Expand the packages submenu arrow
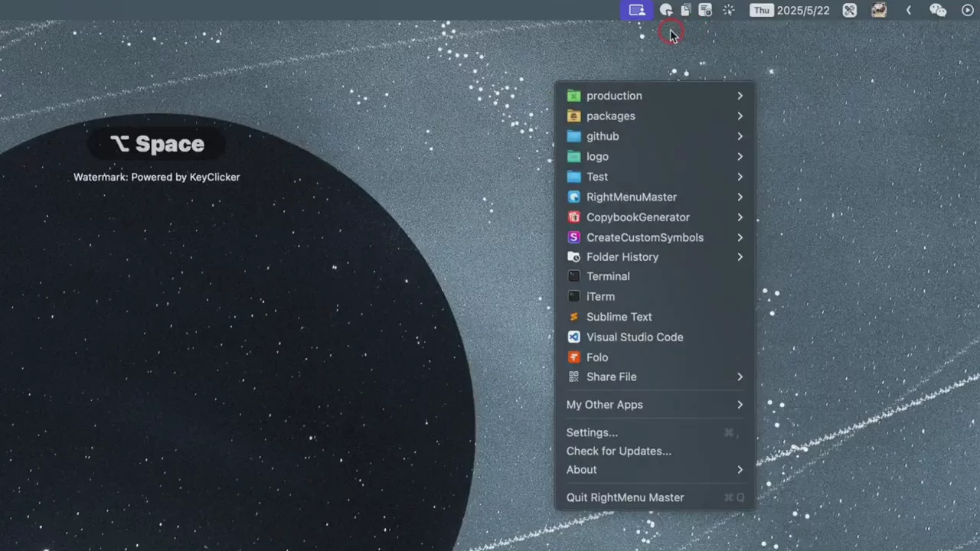 tap(740, 116)
